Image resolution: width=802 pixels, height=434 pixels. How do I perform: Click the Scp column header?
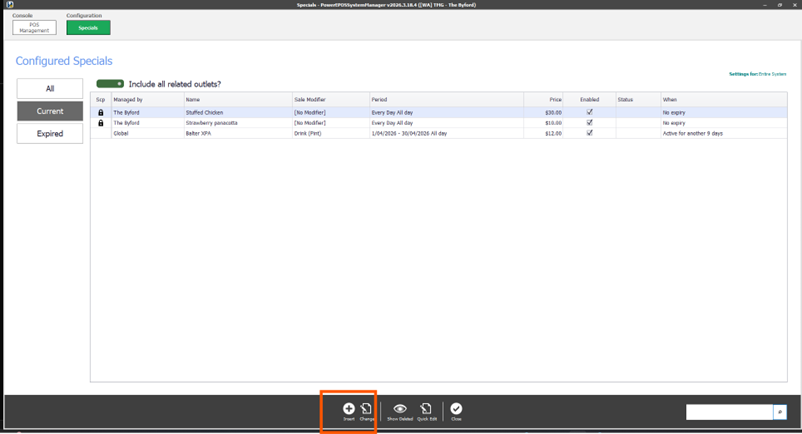pos(101,100)
